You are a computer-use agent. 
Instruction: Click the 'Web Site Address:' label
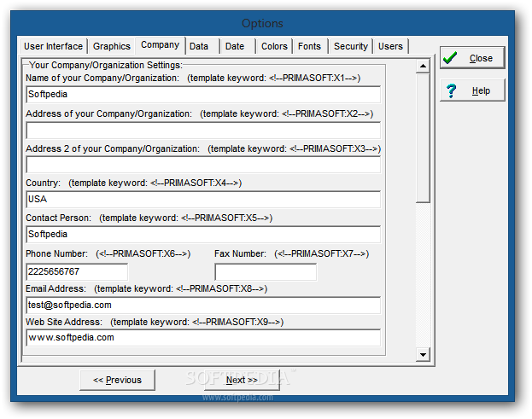point(64,322)
